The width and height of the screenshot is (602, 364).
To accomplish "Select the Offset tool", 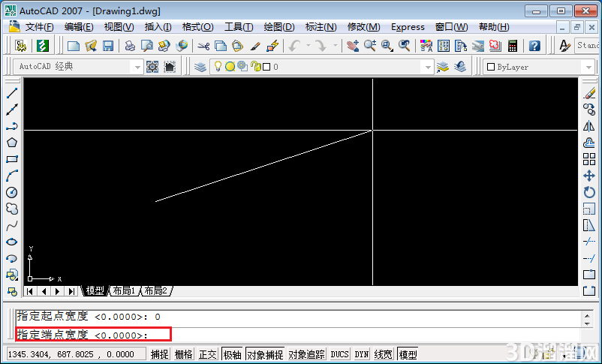I will pos(589,143).
